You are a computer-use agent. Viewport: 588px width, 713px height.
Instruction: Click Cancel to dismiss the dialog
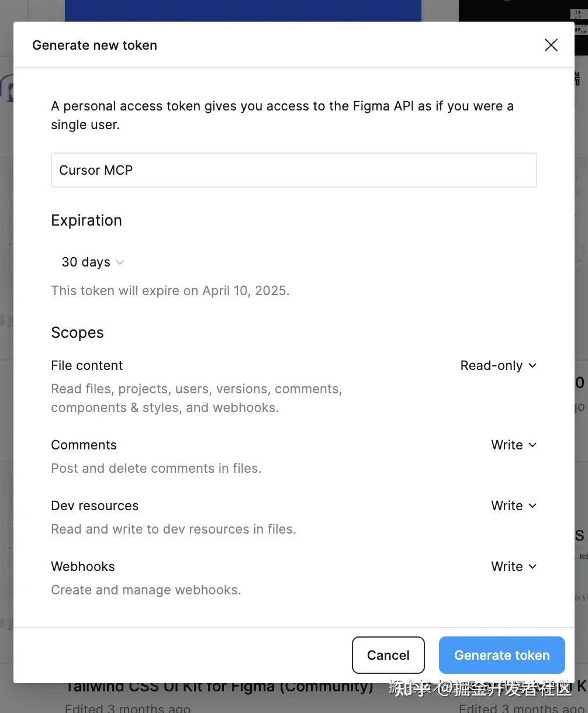(388, 655)
